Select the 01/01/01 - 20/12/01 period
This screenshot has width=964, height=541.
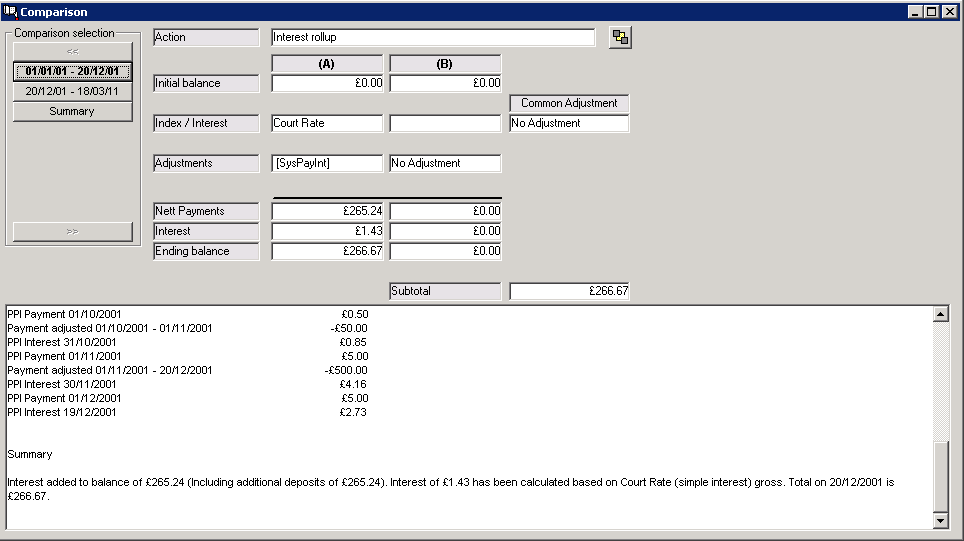(x=72, y=71)
